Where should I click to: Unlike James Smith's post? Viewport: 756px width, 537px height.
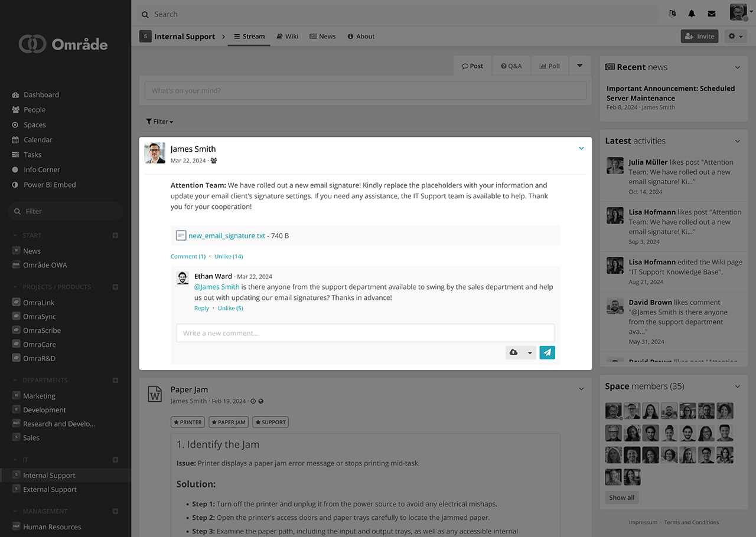point(228,257)
